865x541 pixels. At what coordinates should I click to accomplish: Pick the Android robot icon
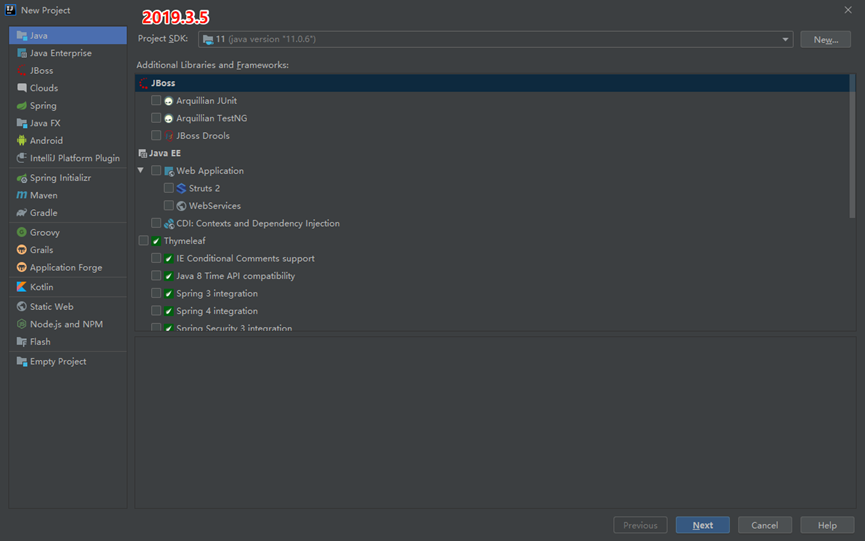[x=22, y=141]
